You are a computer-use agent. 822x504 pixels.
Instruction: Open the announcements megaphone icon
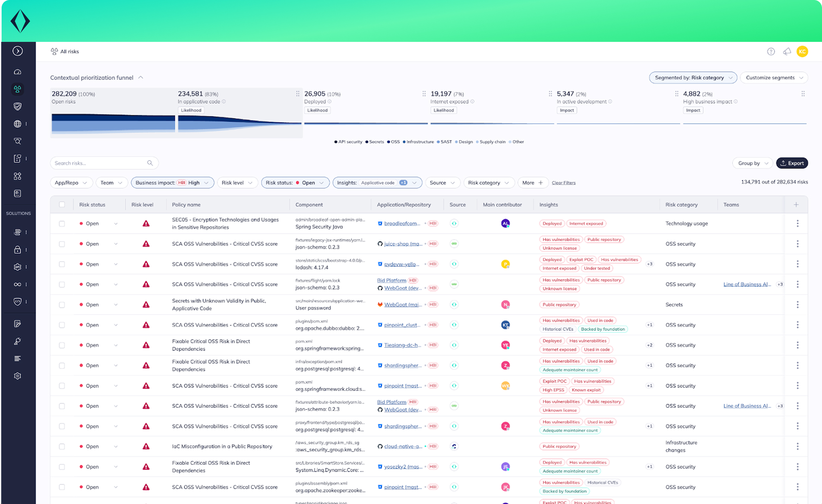tap(786, 51)
